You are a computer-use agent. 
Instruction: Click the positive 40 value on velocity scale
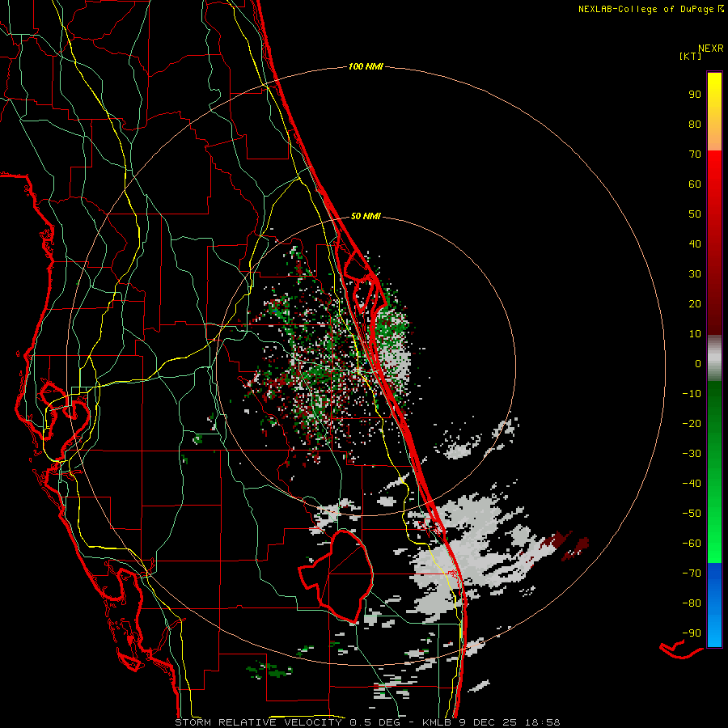[x=695, y=243]
